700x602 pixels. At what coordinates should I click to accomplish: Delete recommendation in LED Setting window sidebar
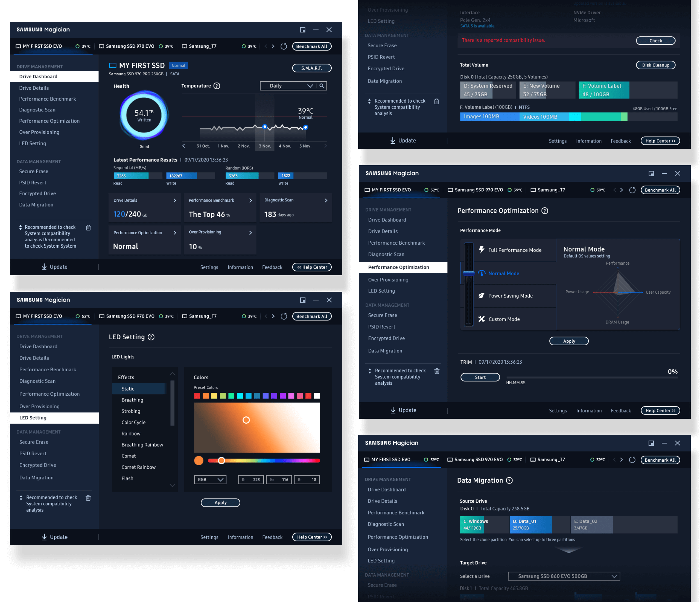[88, 498]
